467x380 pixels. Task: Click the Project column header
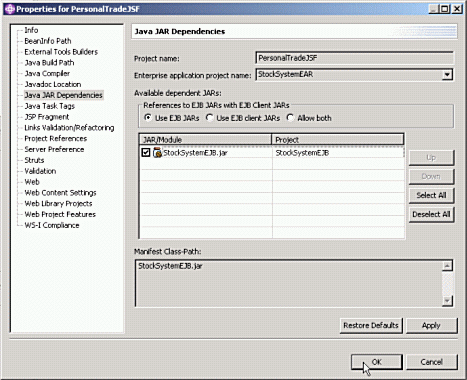[x=338, y=140]
